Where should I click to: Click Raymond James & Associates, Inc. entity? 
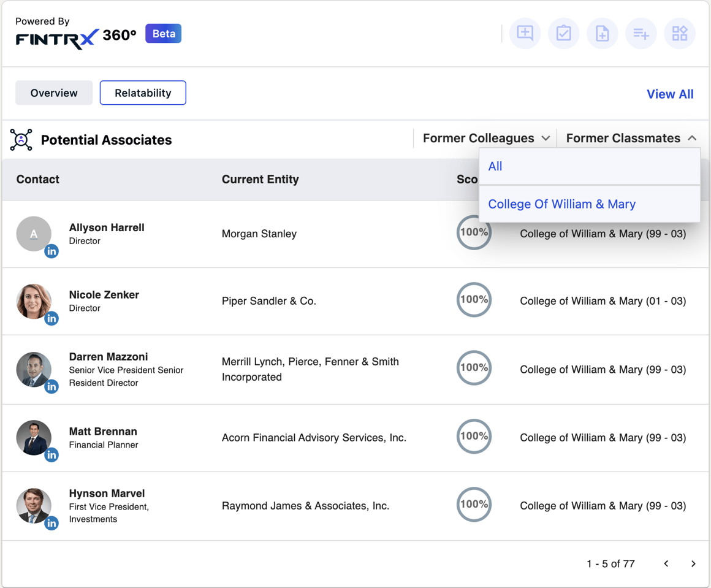click(306, 506)
